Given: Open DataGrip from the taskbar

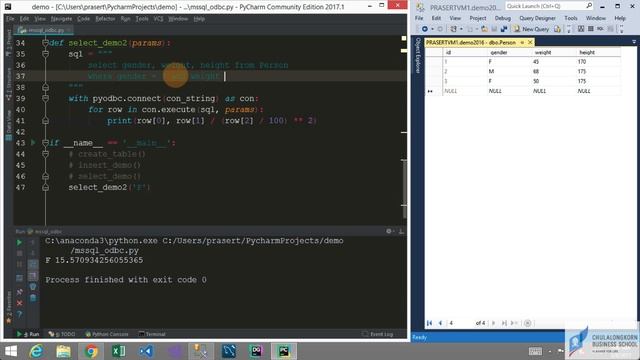Looking at the screenshot, I should pos(256,351).
